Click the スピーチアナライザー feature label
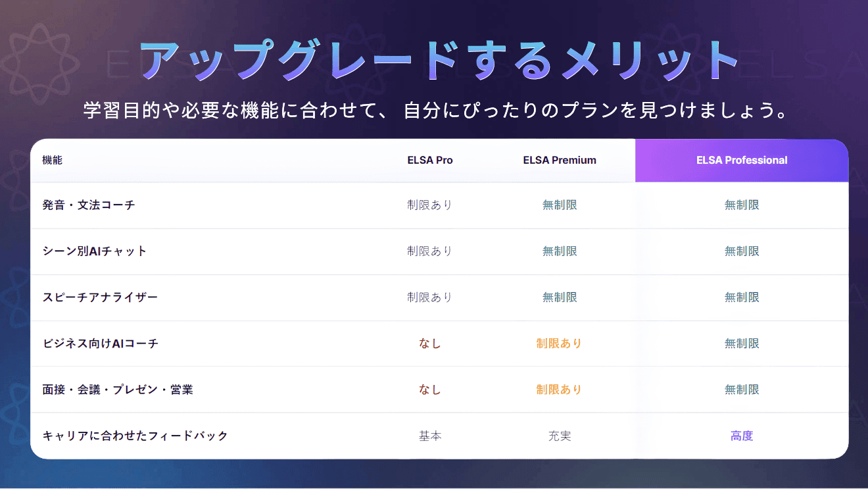Viewport: 868px width, 489px height. (x=100, y=297)
